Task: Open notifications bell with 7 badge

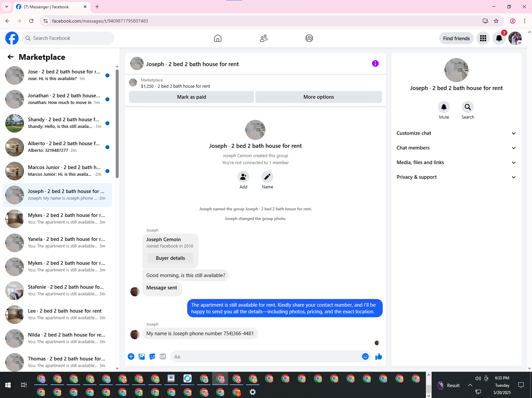Action: [499, 38]
